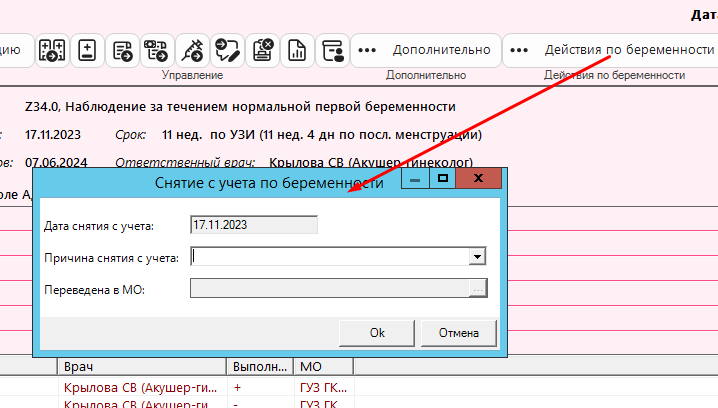This screenshot has height=408, width=718.
Task: Maximize the Снятие с учета dialog window
Action: (441, 180)
